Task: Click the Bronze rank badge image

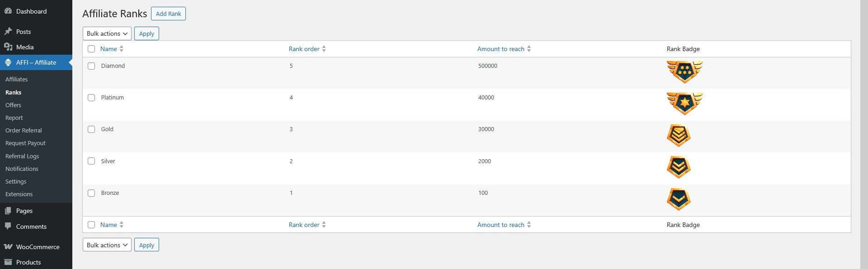Action: point(679,199)
